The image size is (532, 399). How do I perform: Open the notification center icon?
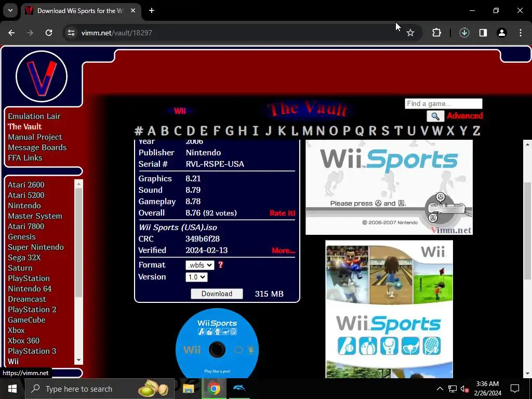click(515, 389)
